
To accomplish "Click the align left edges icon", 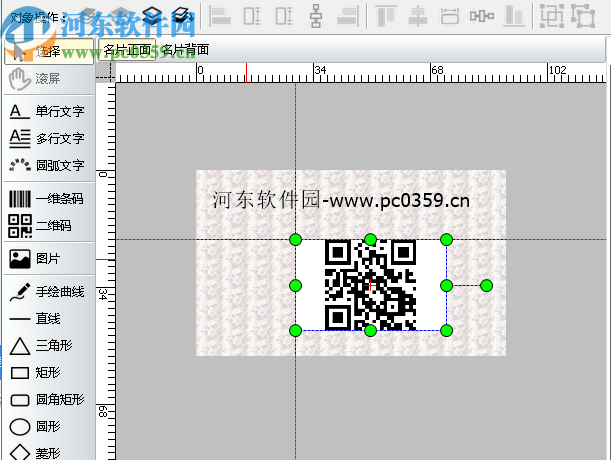I will point(220,16).
